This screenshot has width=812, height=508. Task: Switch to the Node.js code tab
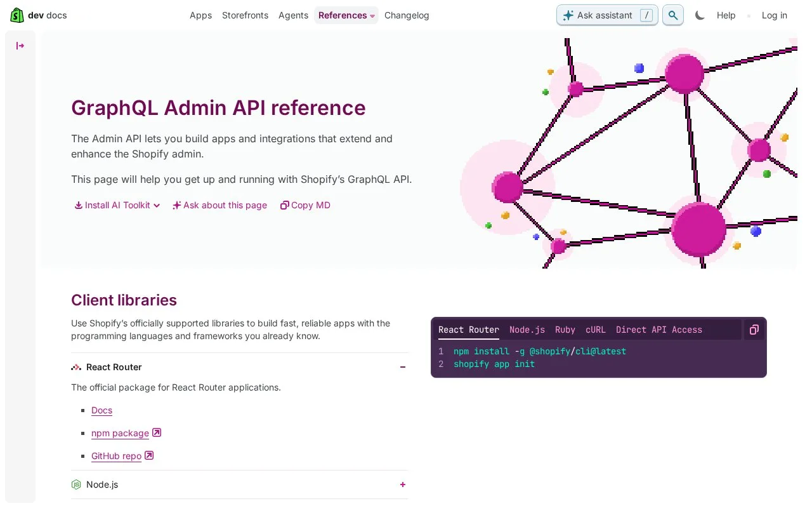point(527,330)
